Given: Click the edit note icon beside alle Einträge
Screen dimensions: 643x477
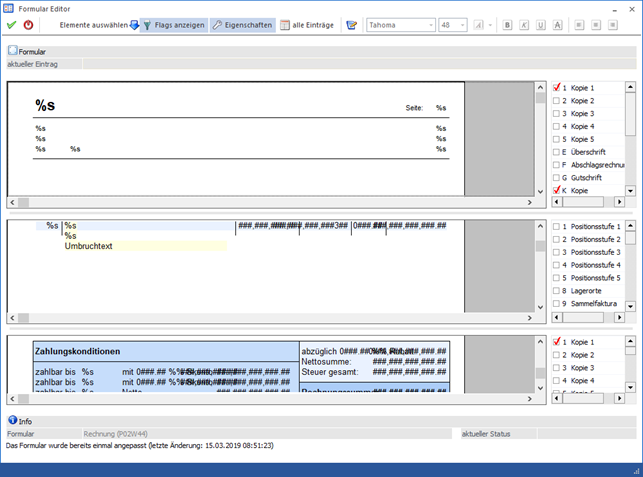Looking at the screenshot, I should pos(351,25).
